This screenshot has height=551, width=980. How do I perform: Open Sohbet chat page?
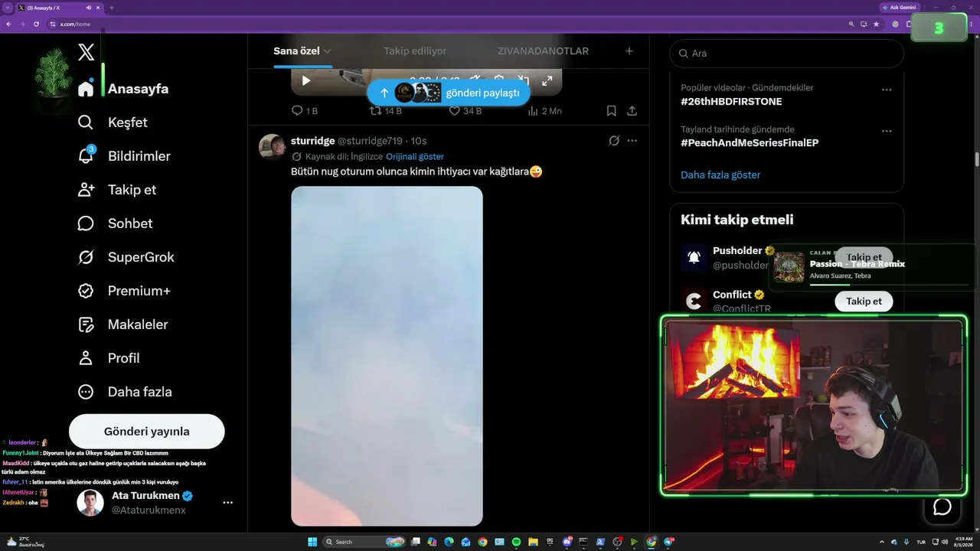(115, 223)
